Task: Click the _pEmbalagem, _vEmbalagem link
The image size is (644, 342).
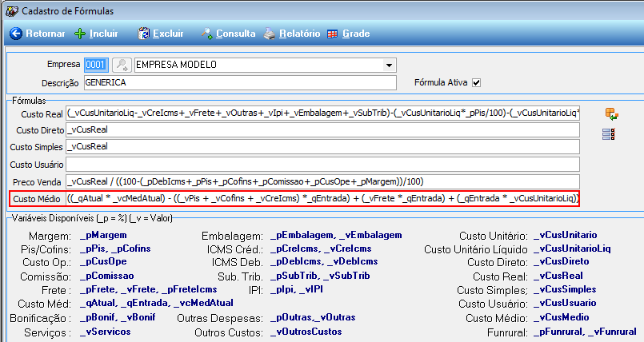Action: 336,236
